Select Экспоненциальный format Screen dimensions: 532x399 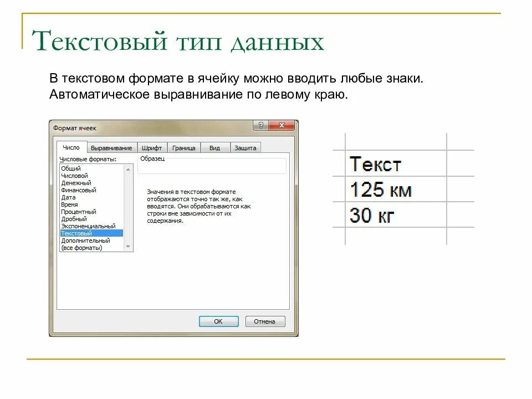[x=91, y=226]
